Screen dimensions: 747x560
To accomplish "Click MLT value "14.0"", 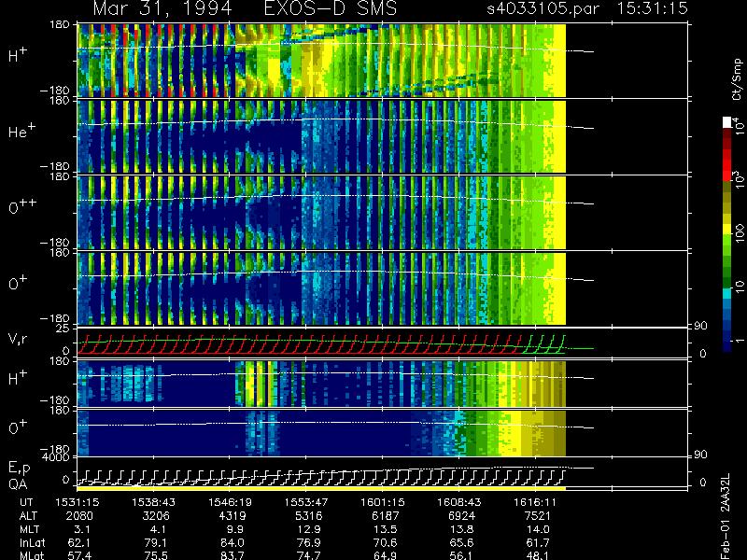I will (538, 529).
